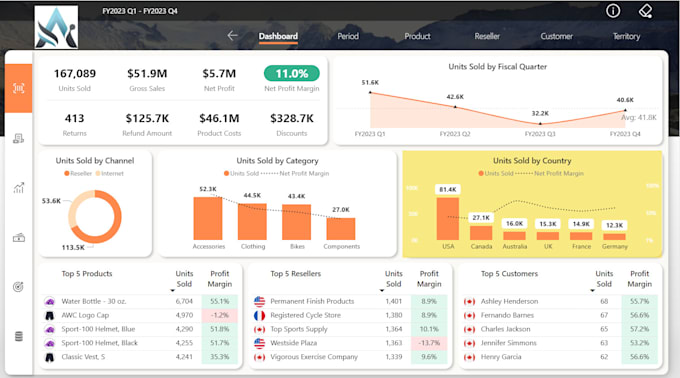Open the database stack sidebar icon
The image size is (680, 378).
point(18,336)
